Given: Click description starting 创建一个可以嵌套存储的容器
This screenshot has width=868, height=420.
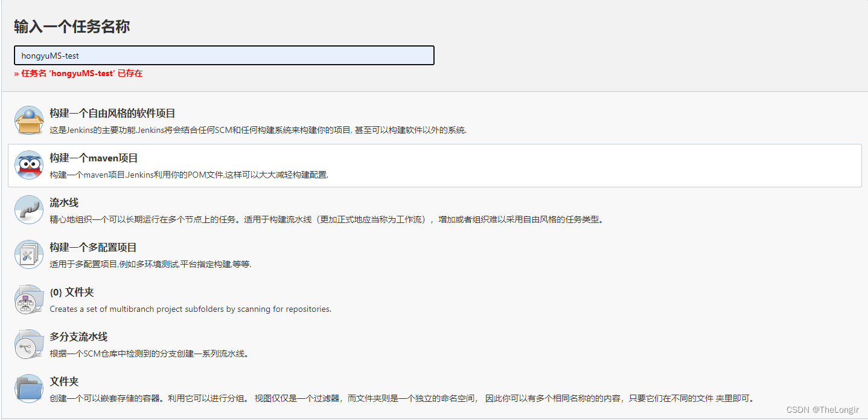Looking at the screenshot, I should pos(402,398).
